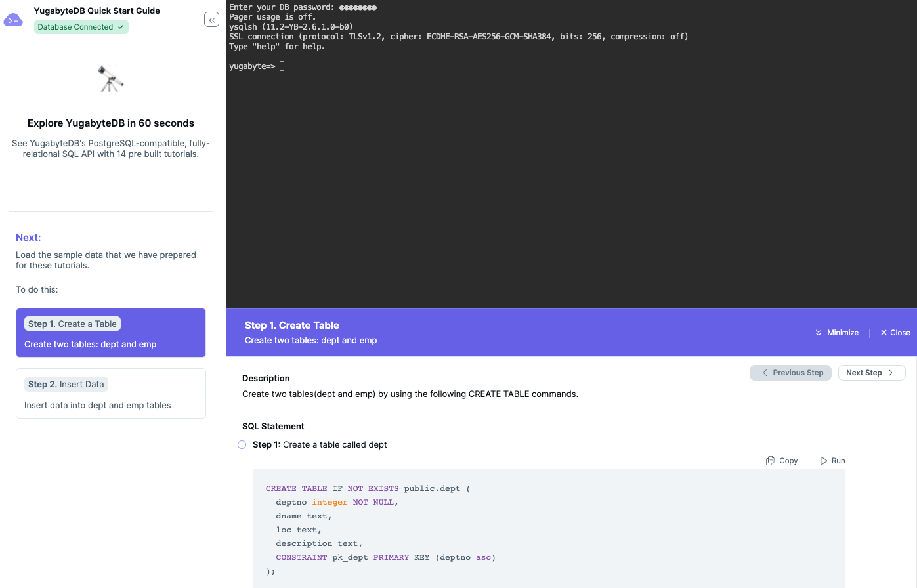Click the cloud shell logo icon
Screen dimensions: 917x588
point(13,20)
